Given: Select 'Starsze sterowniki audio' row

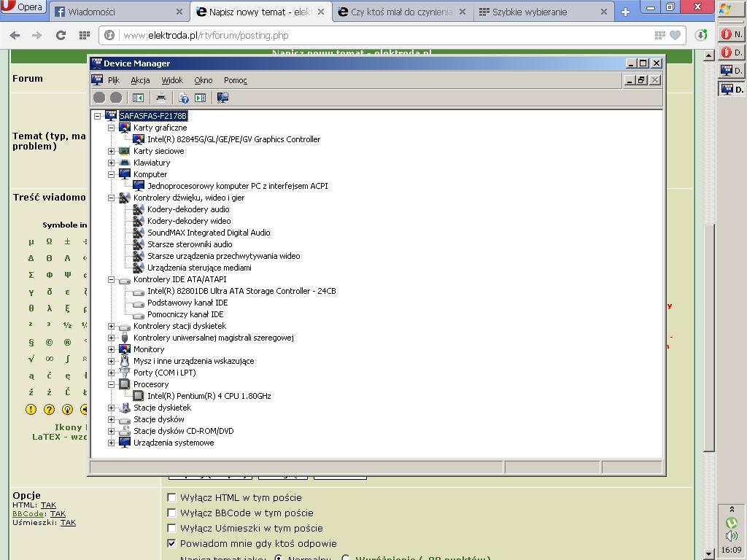Looking at the screenshot, I should coord(190,244).
